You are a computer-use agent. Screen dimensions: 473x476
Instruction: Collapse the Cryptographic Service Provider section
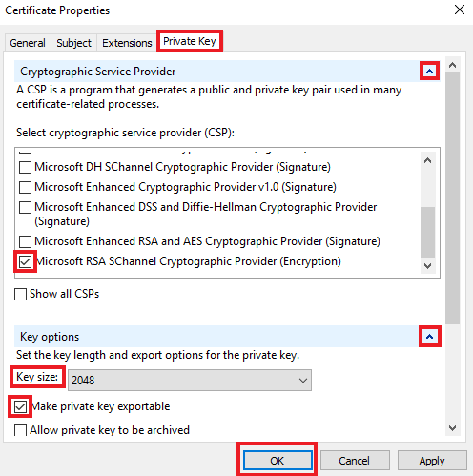click(429, 71)
